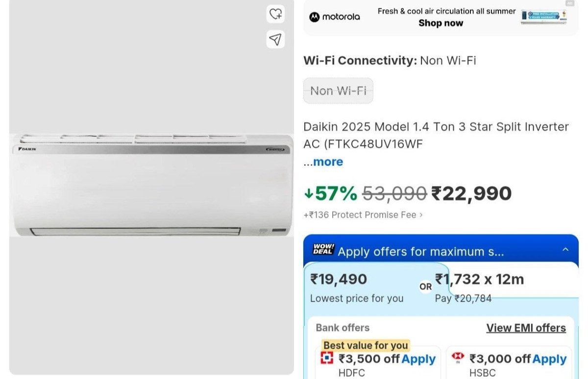Image resolution: width=588 pixels, height=379 pixels.
Task: Select the Non Wi-Fi variant chip
Action: point(338,91)
